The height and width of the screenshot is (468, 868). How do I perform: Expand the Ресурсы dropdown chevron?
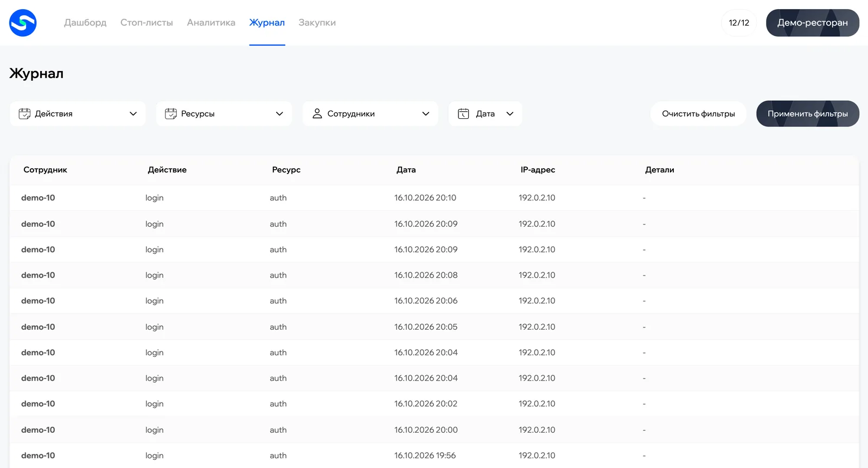pos(279,114)
